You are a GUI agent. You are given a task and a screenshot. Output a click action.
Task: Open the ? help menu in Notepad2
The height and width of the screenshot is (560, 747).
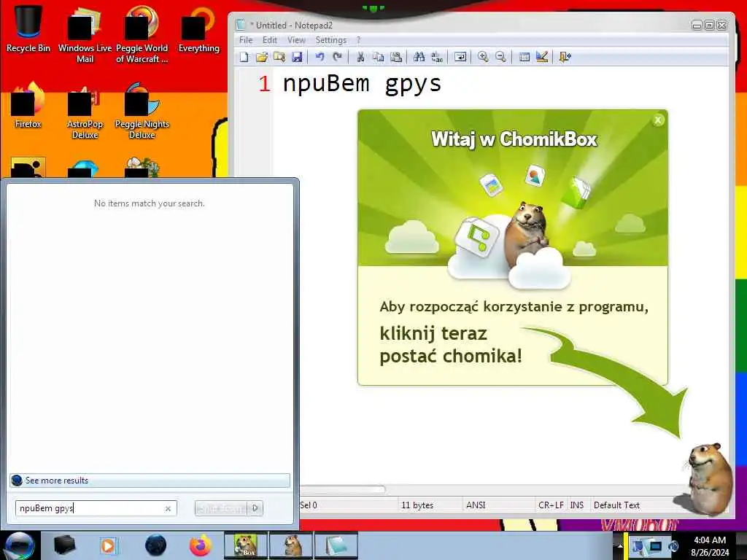point(359,40)
